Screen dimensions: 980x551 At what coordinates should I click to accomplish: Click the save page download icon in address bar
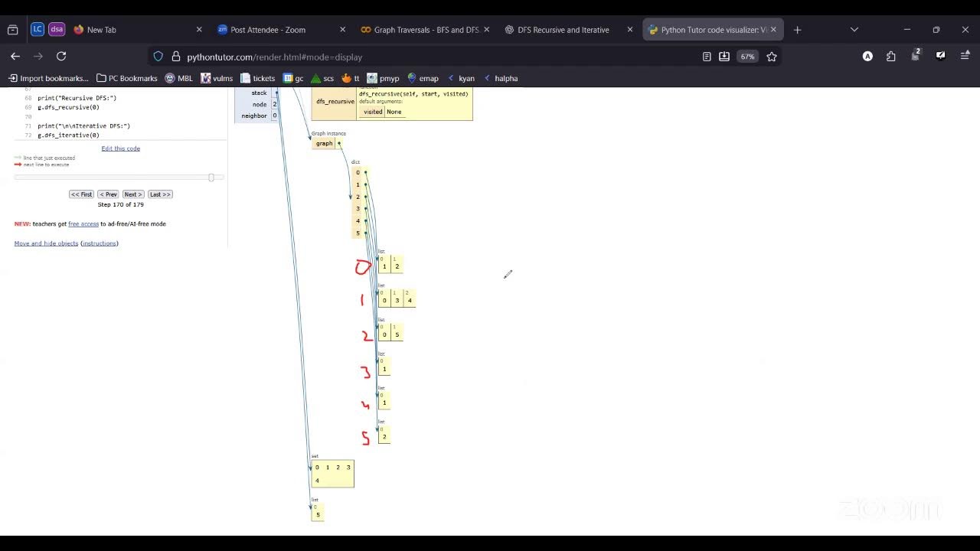[x=724, y=57]
